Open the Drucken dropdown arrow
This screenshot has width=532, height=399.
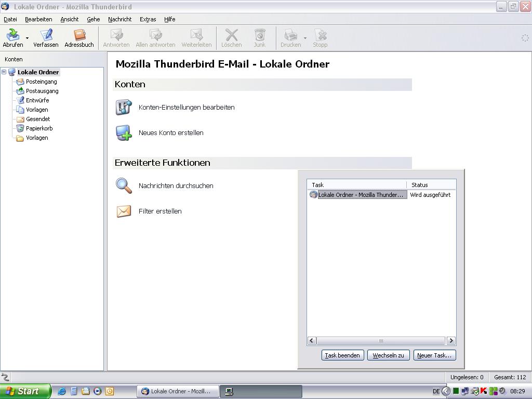305,38
